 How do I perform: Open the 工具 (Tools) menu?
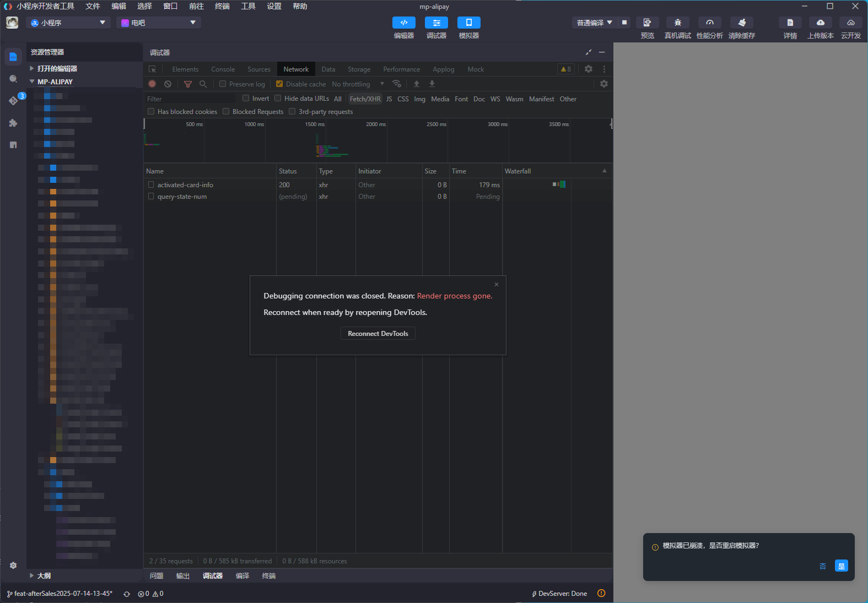click(x=248, y=6)
